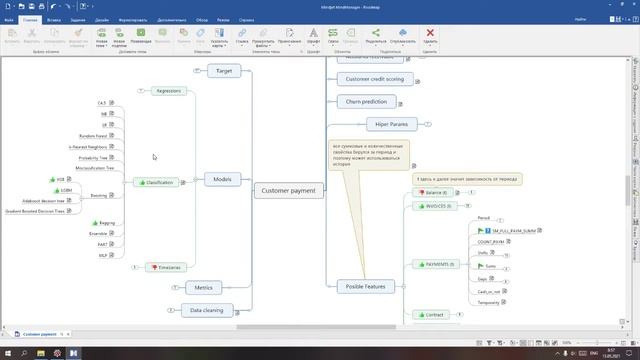Click the blue cloud Publish icon
The image size is (640, 360).
coord(402,33)
